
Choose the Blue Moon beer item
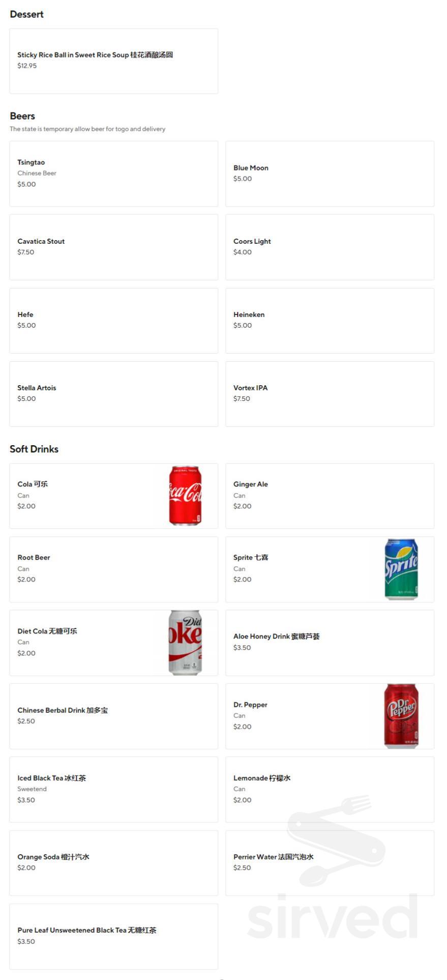(x=330, y=174)
